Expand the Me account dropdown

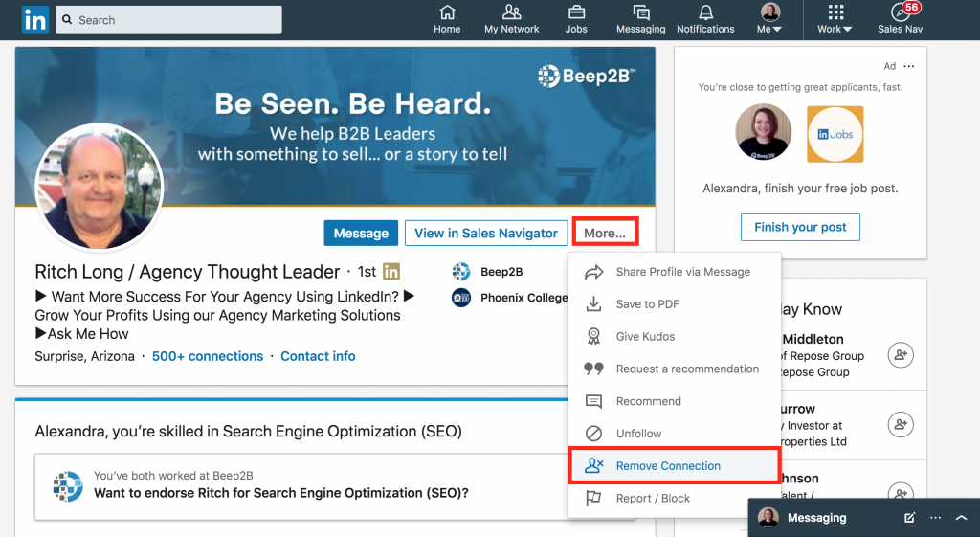[769, 19]
